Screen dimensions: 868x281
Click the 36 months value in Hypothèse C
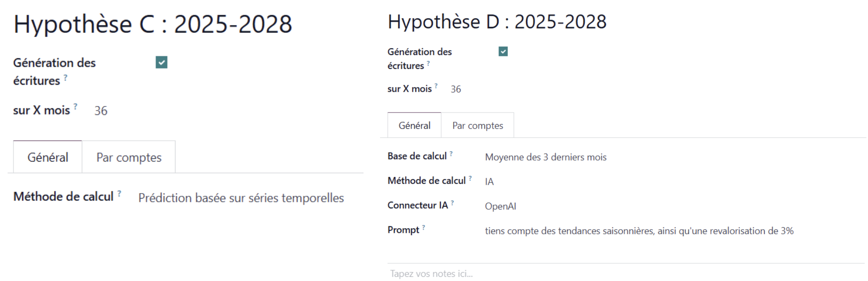coord(101,111)
